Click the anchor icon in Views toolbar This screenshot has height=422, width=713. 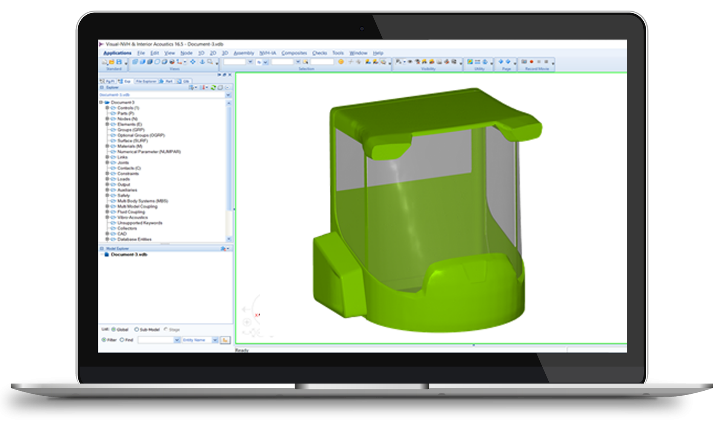[202, 62]
